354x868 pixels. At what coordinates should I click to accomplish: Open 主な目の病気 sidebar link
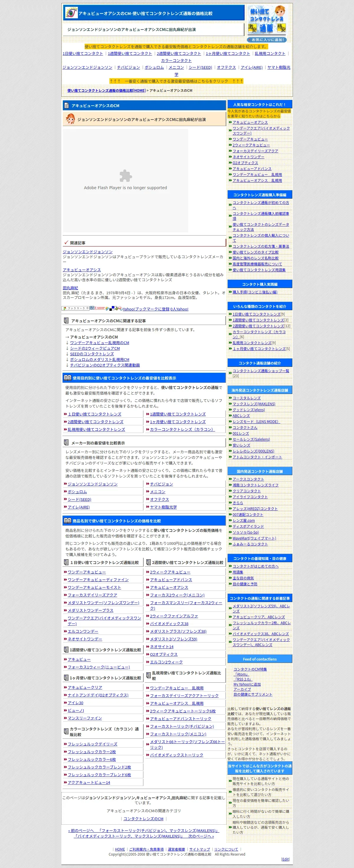243,578
